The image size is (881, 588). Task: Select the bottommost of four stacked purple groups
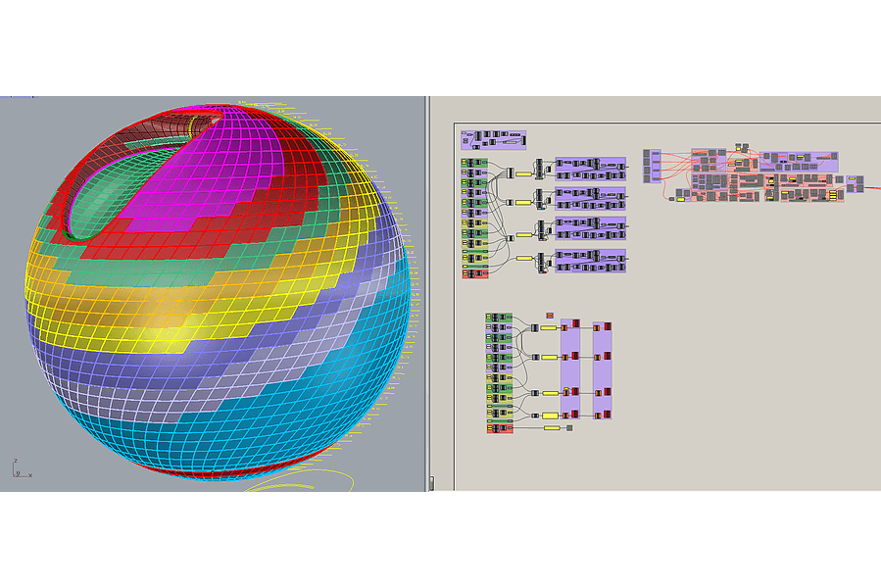coord(590,262)
